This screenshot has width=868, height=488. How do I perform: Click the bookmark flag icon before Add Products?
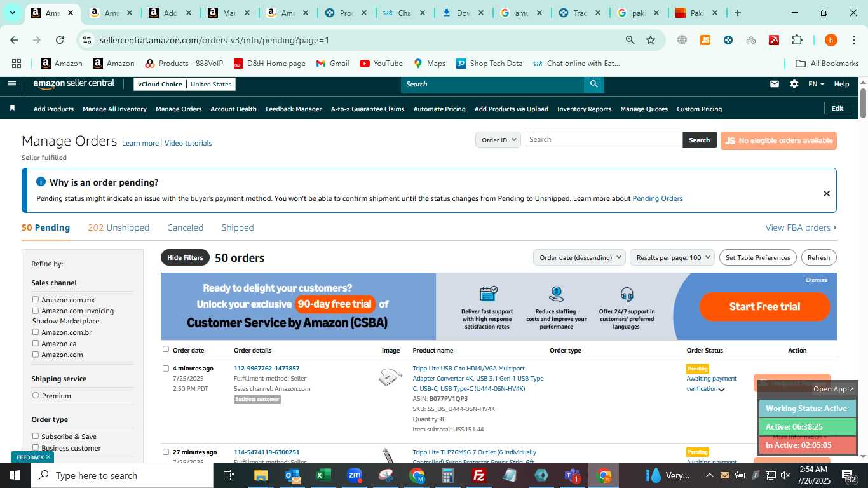(x=12, y=109)
